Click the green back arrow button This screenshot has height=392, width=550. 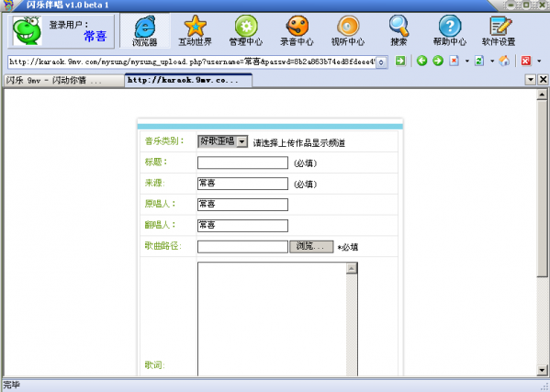click(422, 61)
